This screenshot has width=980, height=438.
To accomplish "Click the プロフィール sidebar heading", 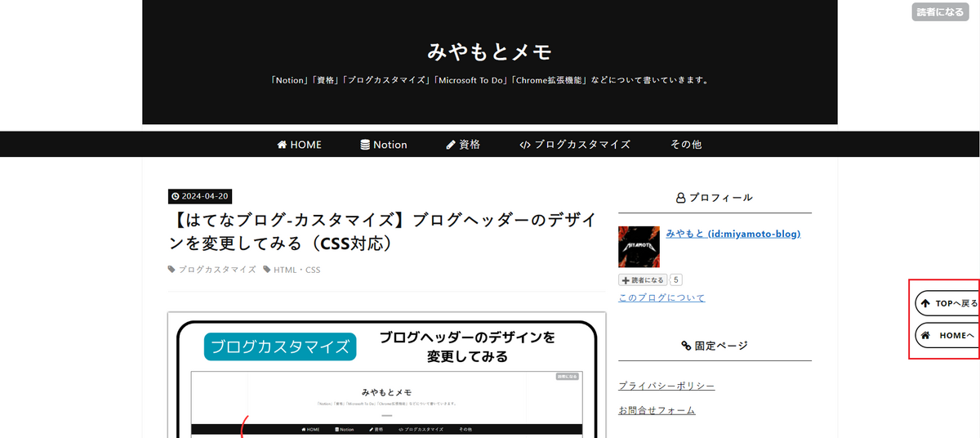I will click(715, 198).
